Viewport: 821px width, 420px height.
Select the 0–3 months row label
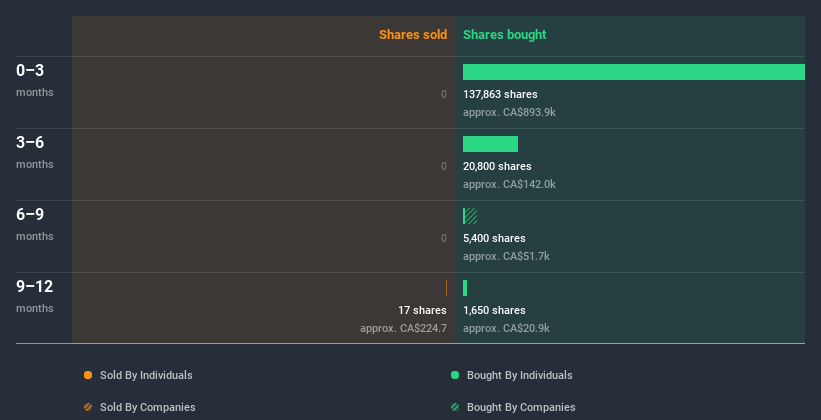[35, 80]
